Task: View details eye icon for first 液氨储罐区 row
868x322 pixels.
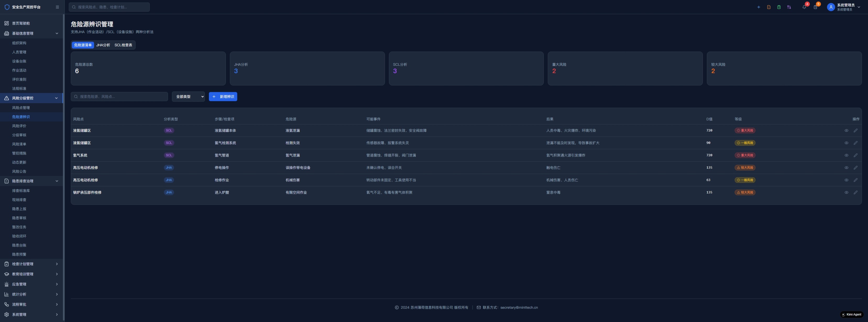Action: pos(846,130)
